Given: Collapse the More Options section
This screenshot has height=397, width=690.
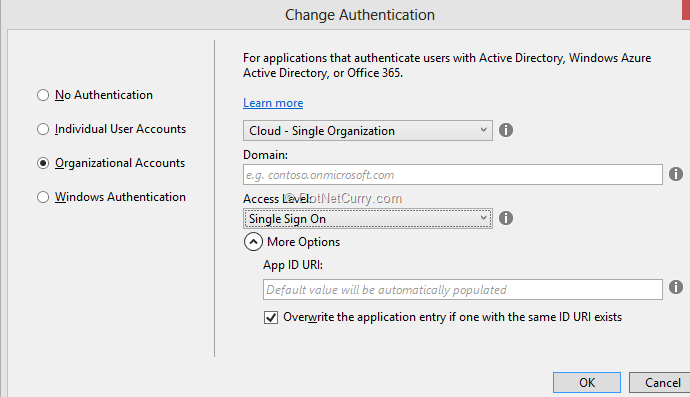Looking at the screenshot, I should pyautogui.click(x=253, y=242).
